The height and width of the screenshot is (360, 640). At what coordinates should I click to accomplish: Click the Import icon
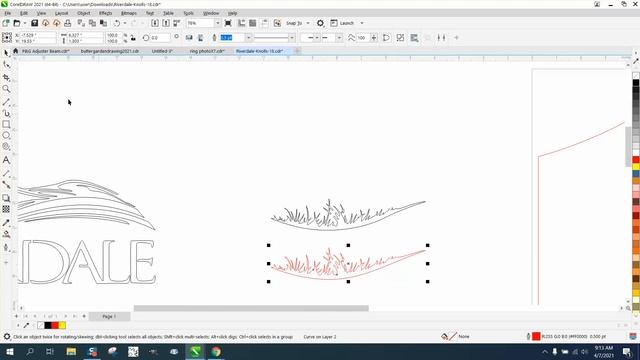(155, 23)
